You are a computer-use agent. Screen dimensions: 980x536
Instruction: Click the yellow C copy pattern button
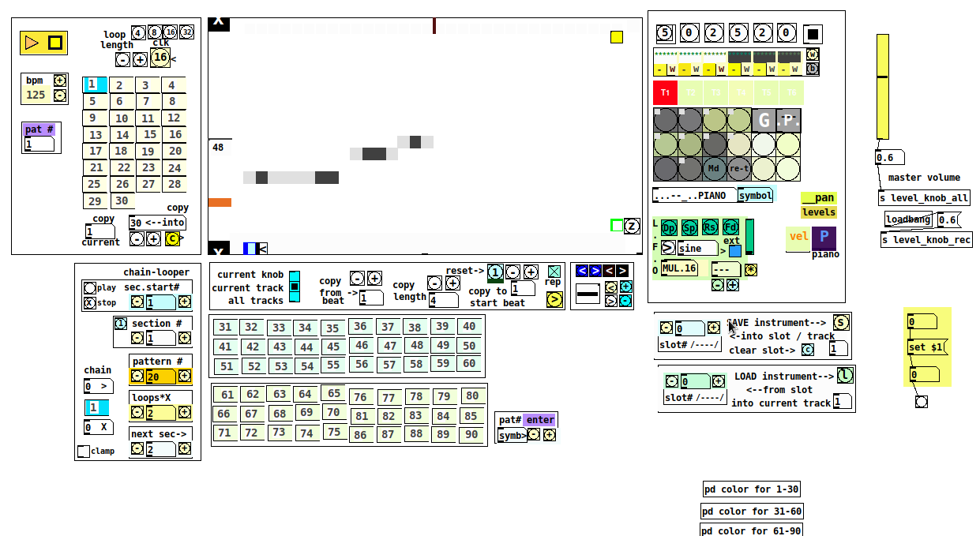(171, 238)
